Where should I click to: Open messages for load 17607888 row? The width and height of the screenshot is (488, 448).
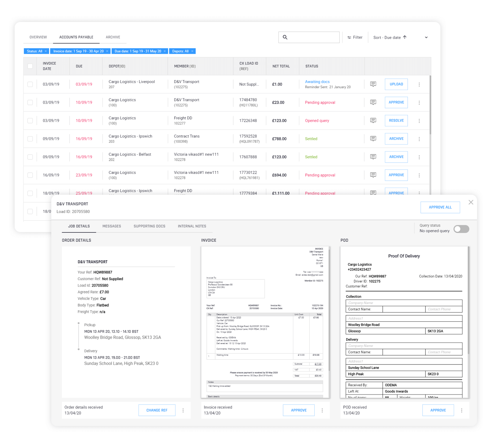pyautogui.click(x=373, y=157)
